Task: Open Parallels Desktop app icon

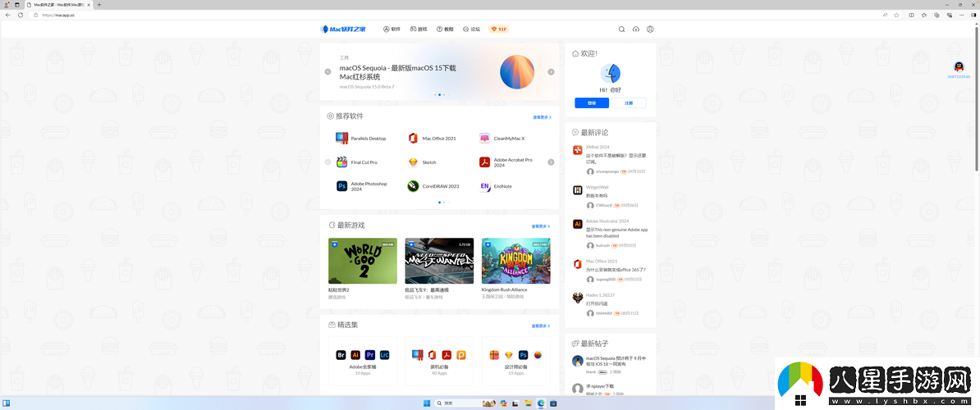Action: tap(341, 138)
